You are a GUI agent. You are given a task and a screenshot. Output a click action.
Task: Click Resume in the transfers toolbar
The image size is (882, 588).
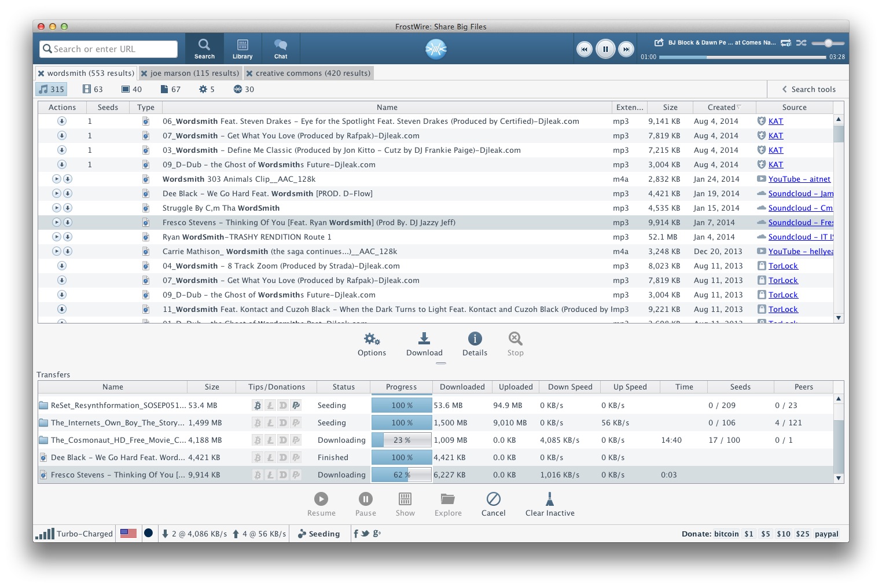321,505
